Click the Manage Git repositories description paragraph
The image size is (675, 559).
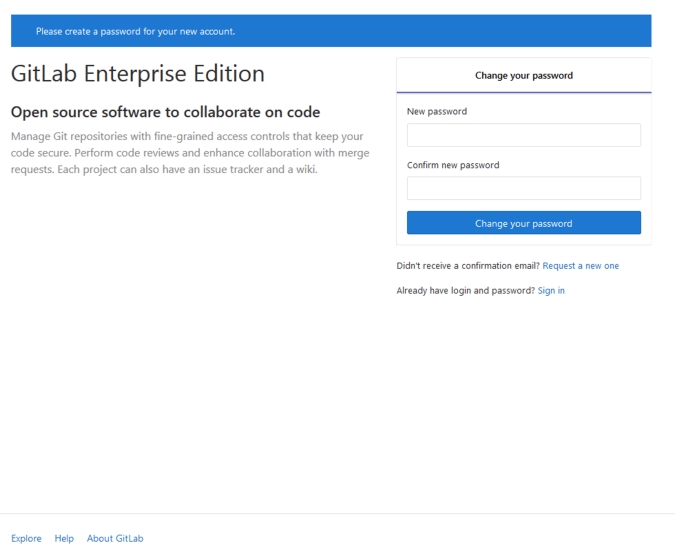point(190,152)
